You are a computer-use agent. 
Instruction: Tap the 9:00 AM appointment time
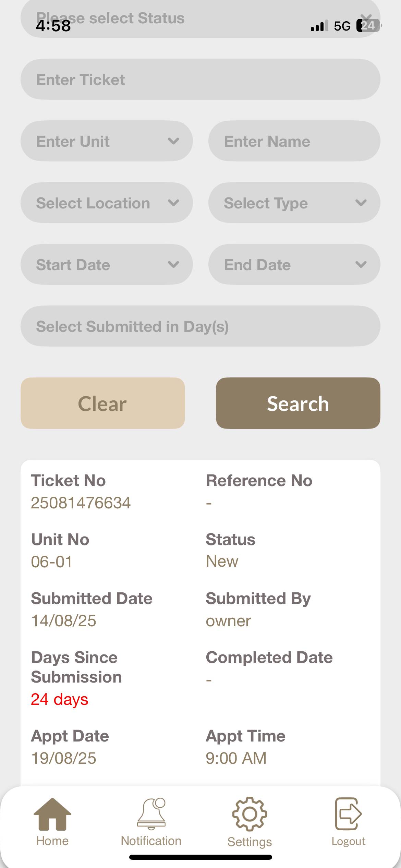point(236,758)
